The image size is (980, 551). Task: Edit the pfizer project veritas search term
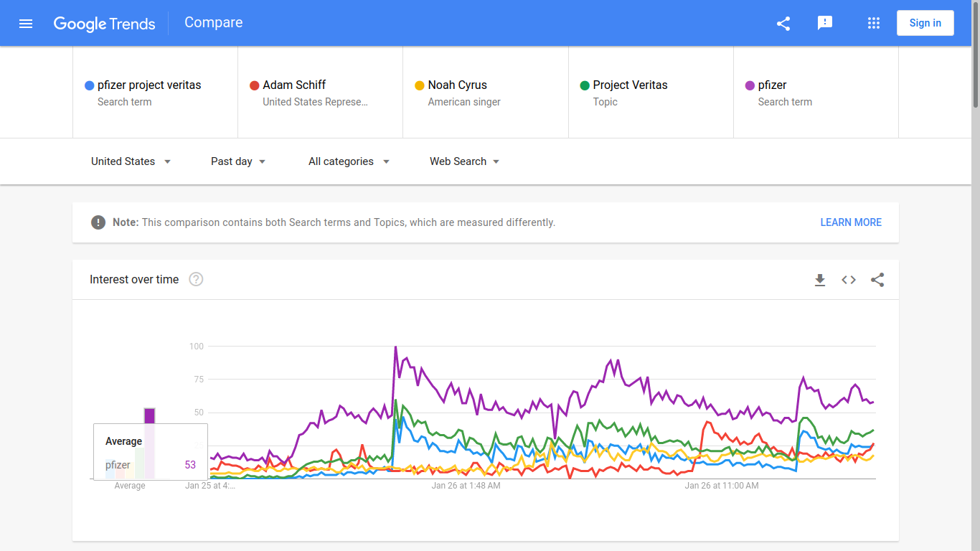149,85
